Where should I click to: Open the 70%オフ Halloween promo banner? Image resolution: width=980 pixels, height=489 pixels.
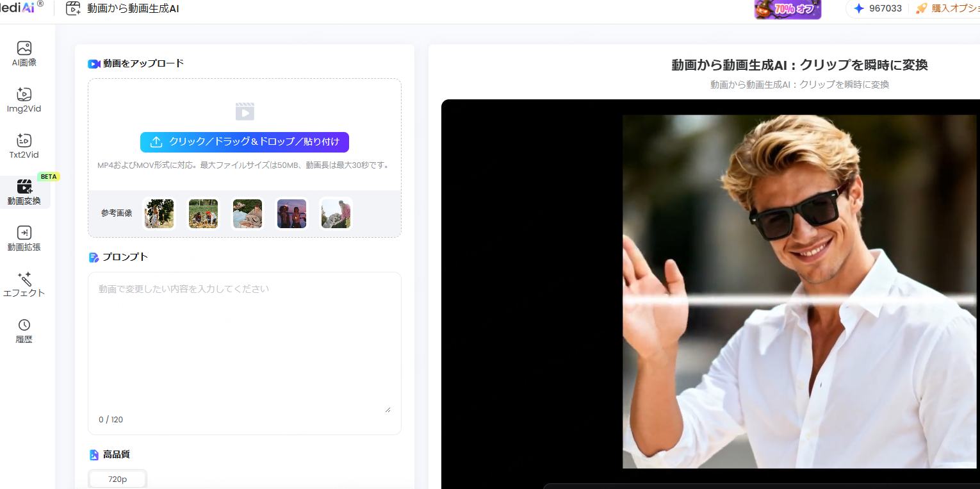[x=788, y=10]
